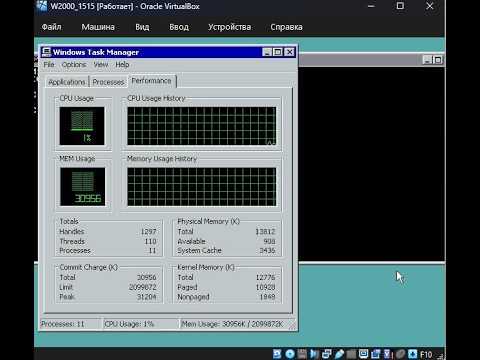The image size is (480, 360).
Task: Open the Файл menu in VirtualBox
Action: pos(51,27)
